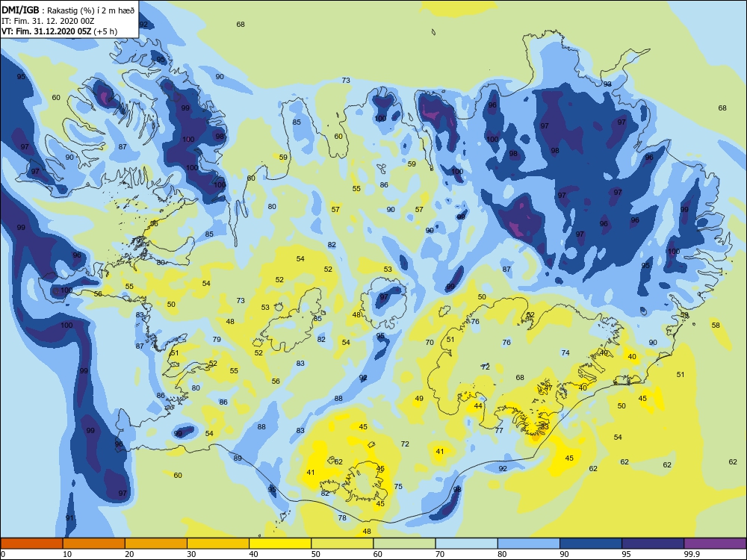Screen dimensions: 747x560
Task: Choose the pale blue 70–80 legend swatch
Action: 466,544
